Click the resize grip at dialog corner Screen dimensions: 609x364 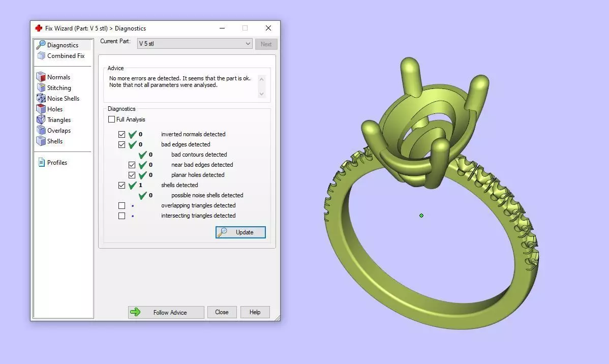[x=278, y=318]
